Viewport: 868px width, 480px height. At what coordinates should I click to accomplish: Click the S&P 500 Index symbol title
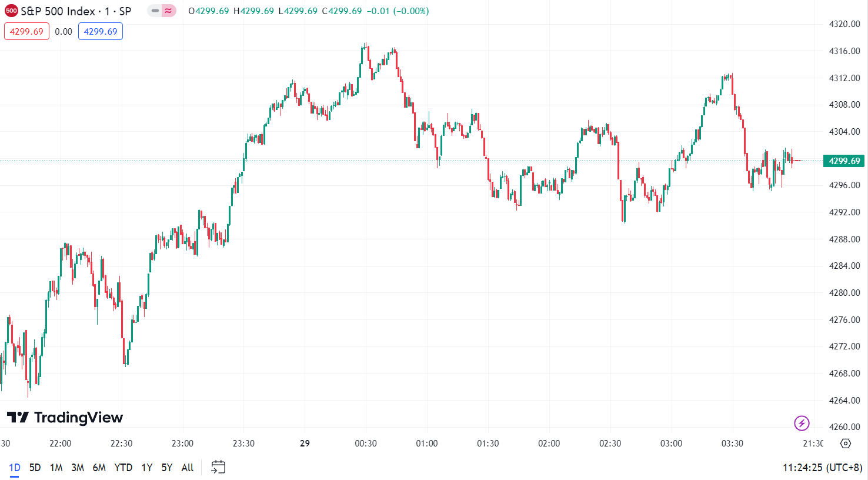tap(58, 11)
